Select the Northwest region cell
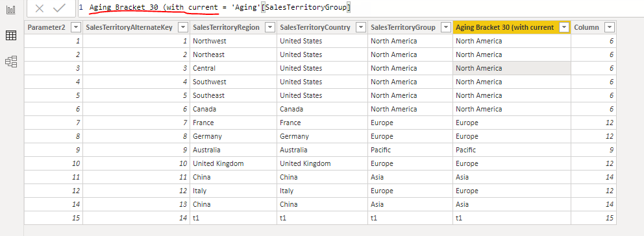Screen dimensions: 644x236 (233, 41)
